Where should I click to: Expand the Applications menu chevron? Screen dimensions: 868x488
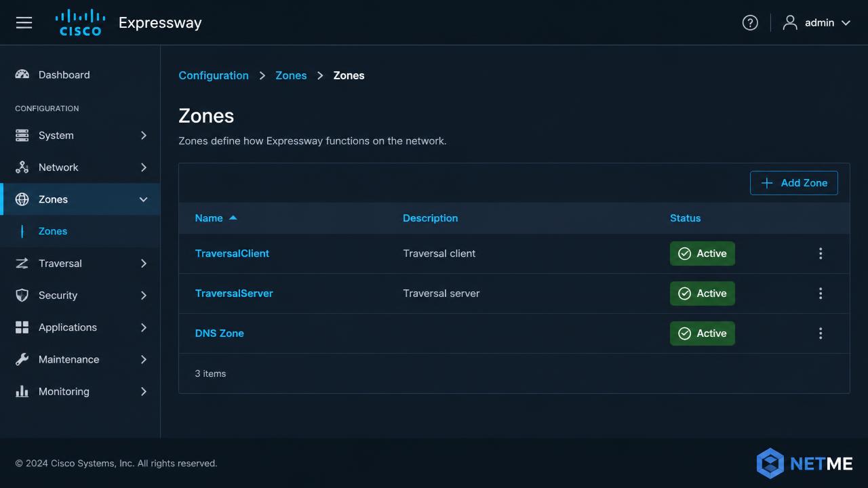coord(144,327)
